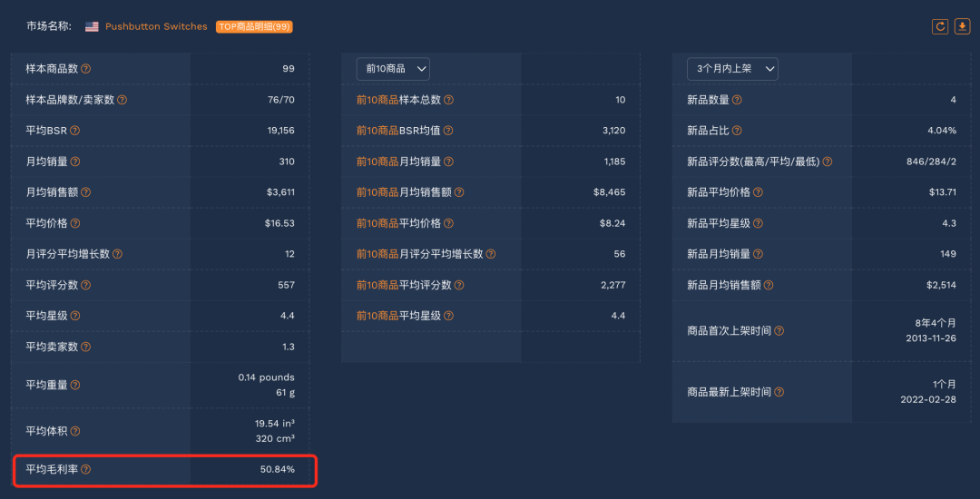980x499 pixels.
Task: Click help icon next to 商品首次上架时间
Action: point(779,331)
